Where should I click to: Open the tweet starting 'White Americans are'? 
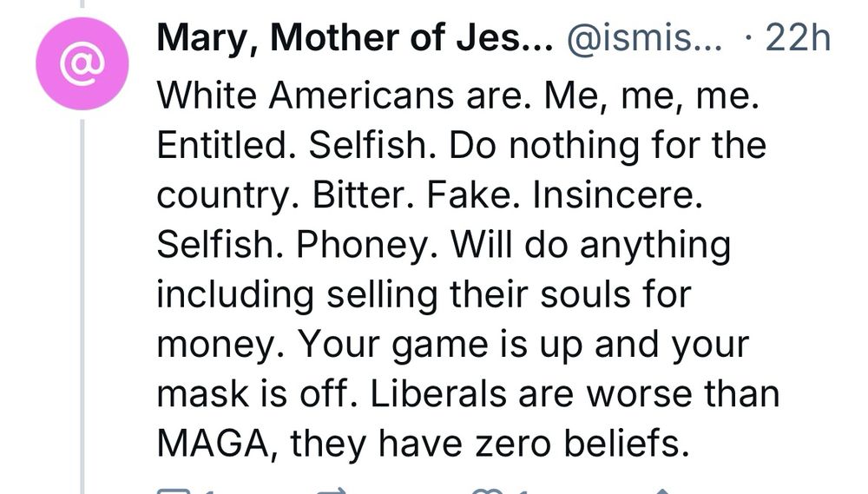(469, 269)
